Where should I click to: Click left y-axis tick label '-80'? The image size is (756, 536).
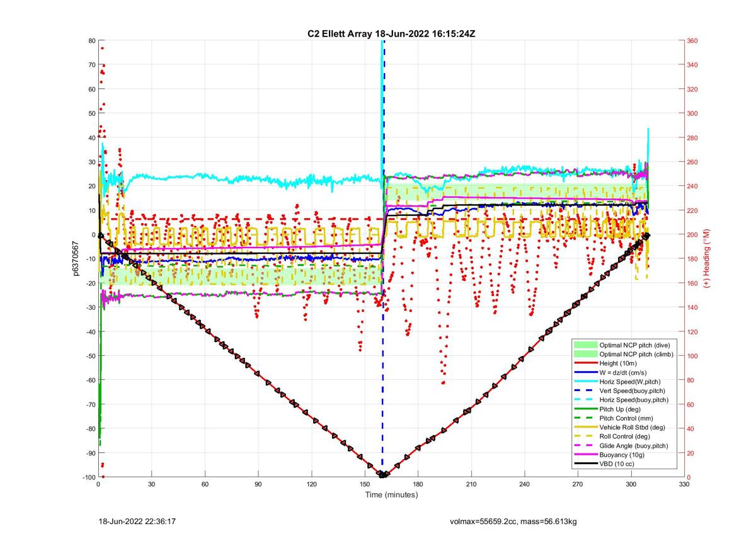(x=90, y=429)
